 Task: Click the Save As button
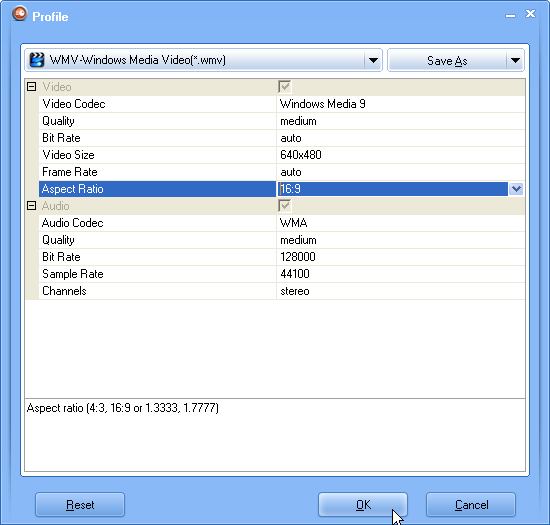[x=447, y=61]
